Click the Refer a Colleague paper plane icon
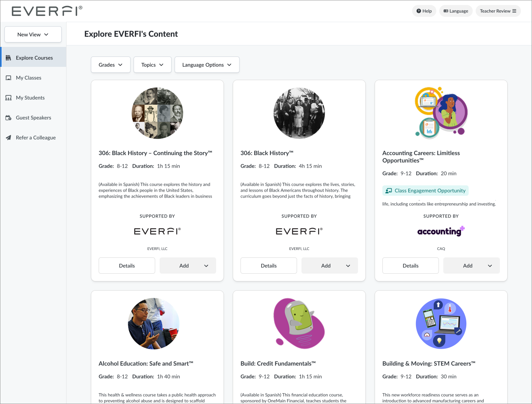 8,137
